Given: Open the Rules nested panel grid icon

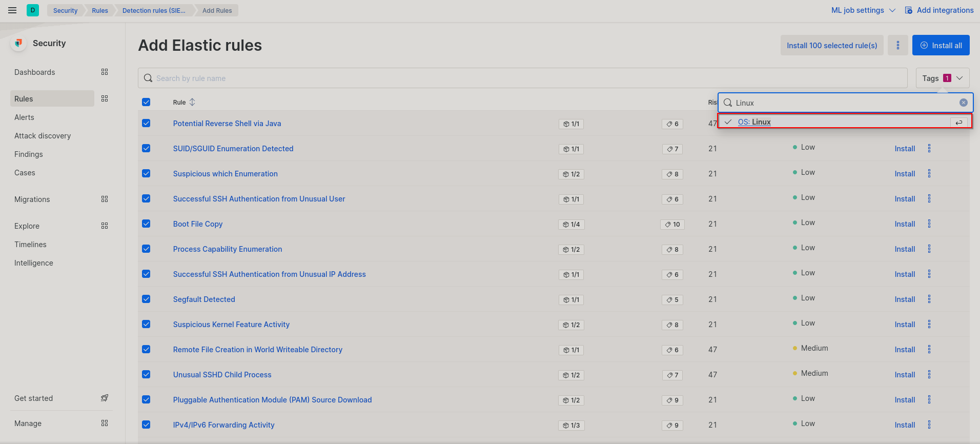Looking at the screenshot, I should 105,99.
